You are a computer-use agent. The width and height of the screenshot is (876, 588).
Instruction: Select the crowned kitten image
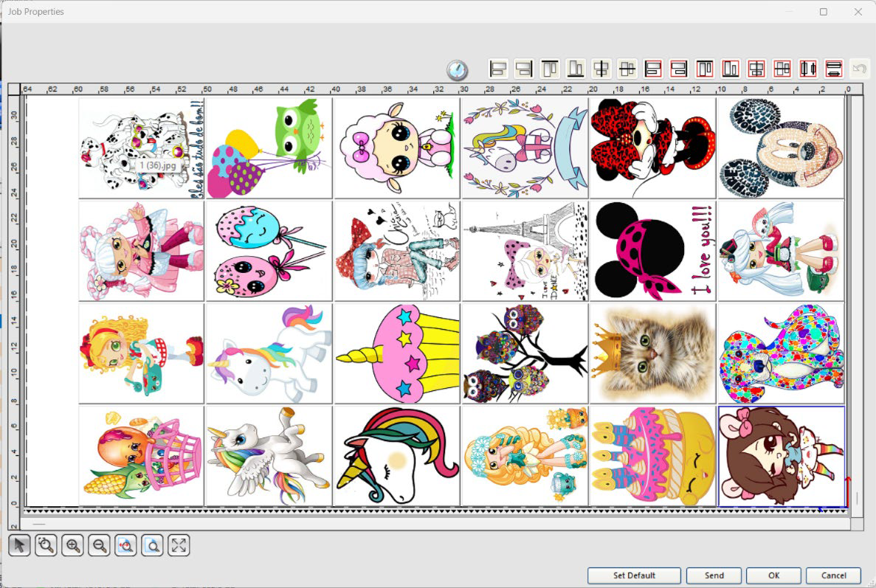tap(652, 353)
